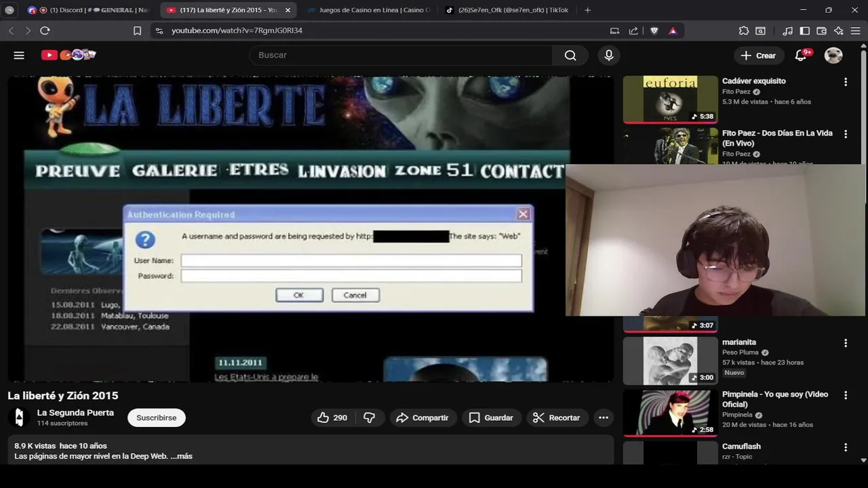Click the Crear button
The width and height of the screenshot is (868, 488).
point(758,56)
